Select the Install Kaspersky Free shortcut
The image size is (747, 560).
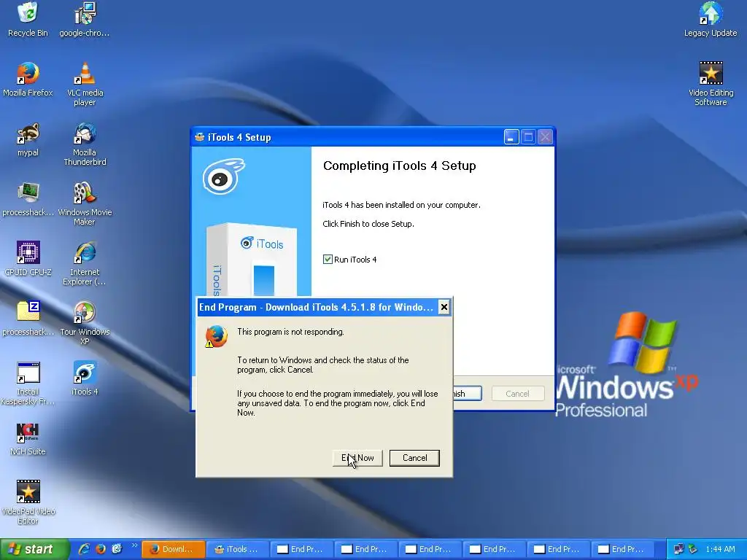(28, 384)
